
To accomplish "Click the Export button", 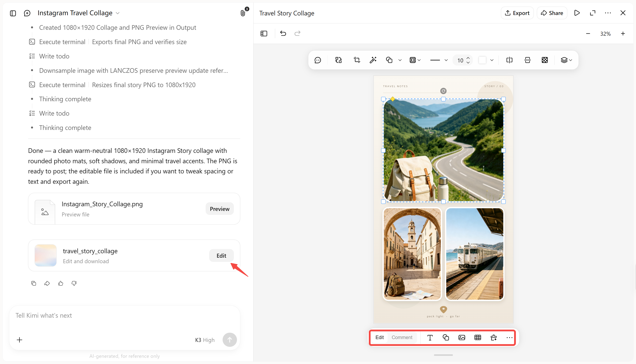I will (x=517, y=13).
